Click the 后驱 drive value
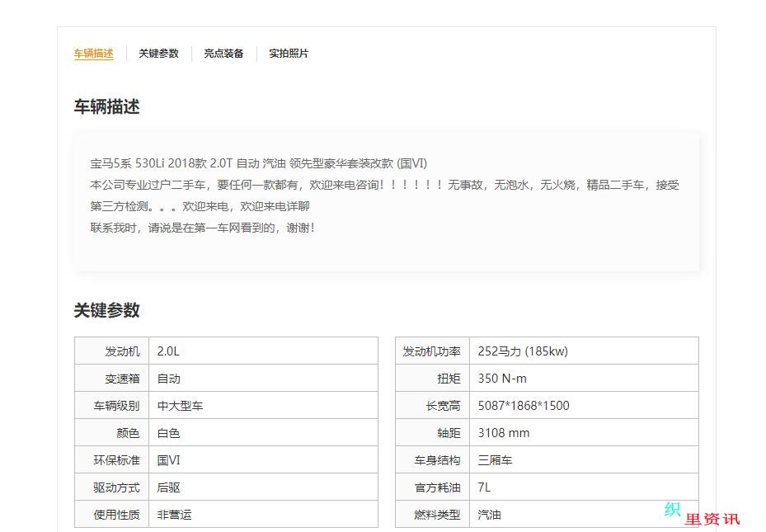 tap(168, 487)
